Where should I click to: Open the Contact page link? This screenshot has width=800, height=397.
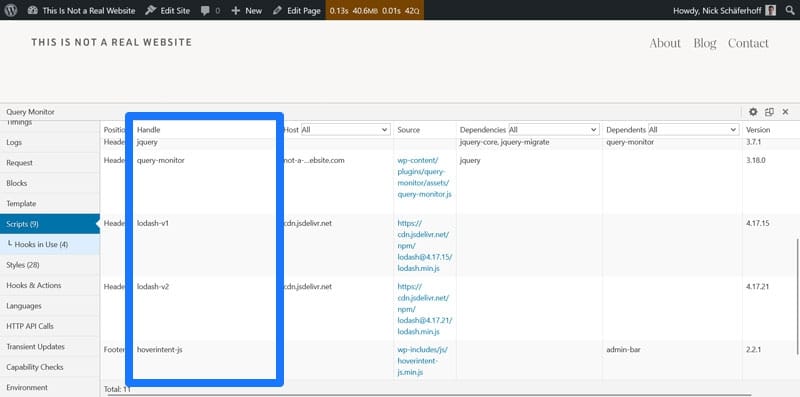[748, 43]
